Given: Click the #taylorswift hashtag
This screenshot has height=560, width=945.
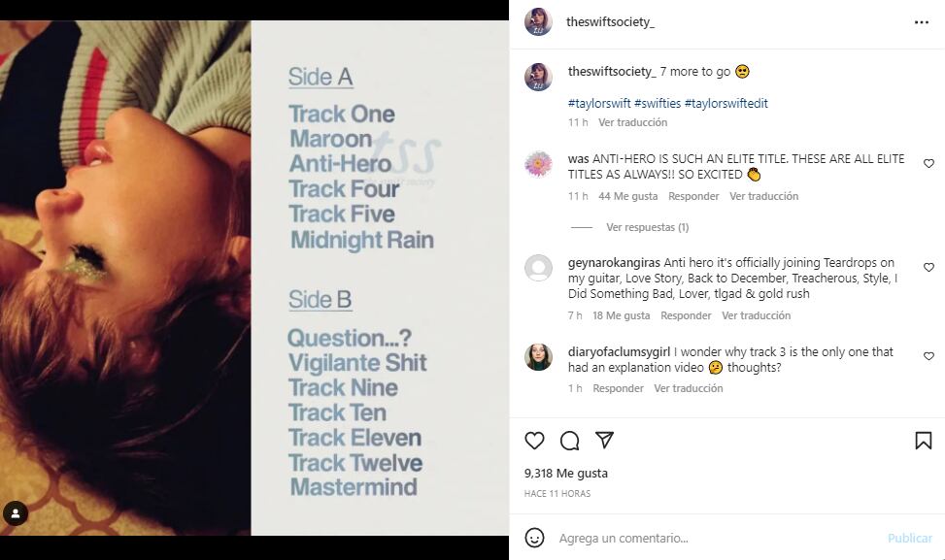Looking at the screenshot, I should click(599, 103).
